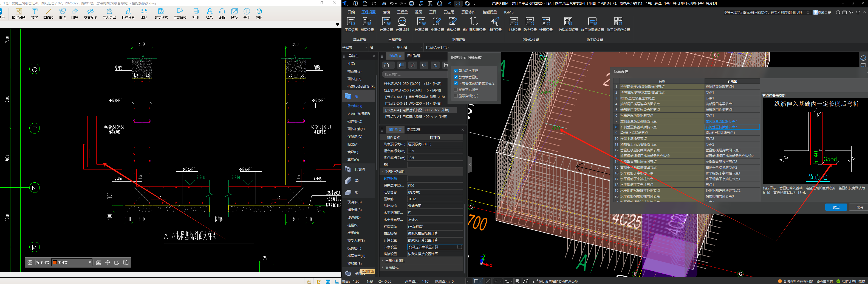
Task: Open 文字查找 text search
Action: [x=161, y=13]
